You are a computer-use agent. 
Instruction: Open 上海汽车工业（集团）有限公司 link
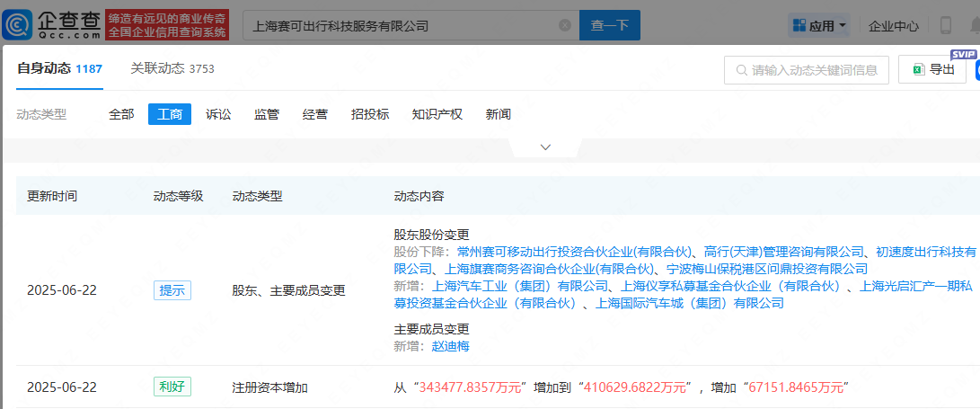[520, 287]
